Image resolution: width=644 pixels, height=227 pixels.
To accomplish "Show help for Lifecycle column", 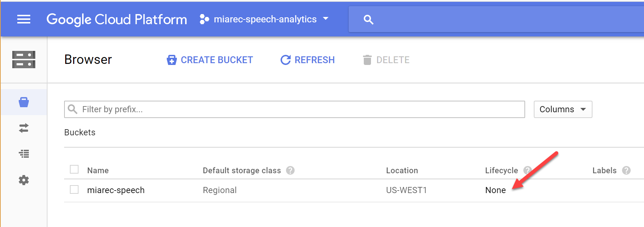I will coord(527,170).
